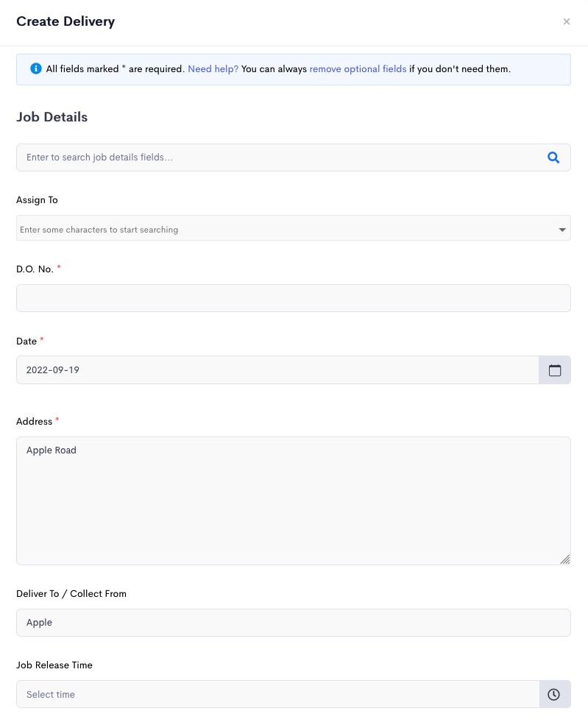
Task: Click the blue info icon in banner
Action: pyautogui.click(x=35, y=69)
